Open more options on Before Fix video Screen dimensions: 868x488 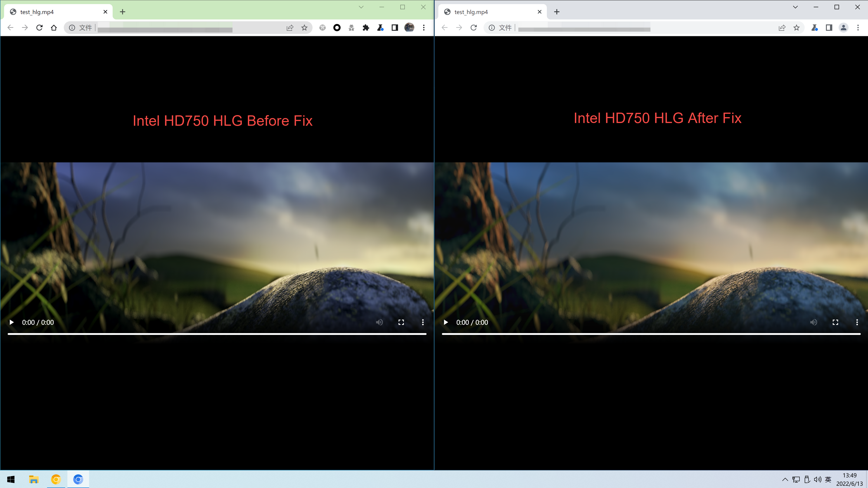tap(423, 322)
